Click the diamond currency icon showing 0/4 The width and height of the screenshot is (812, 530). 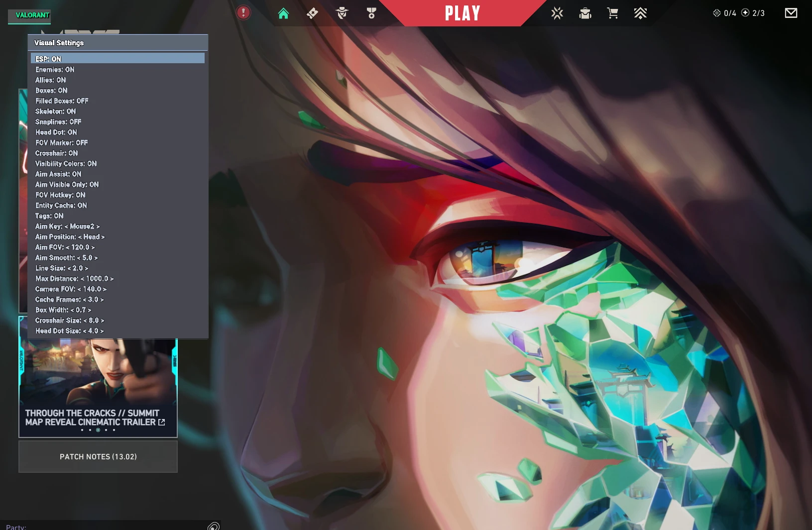(717, 13)
